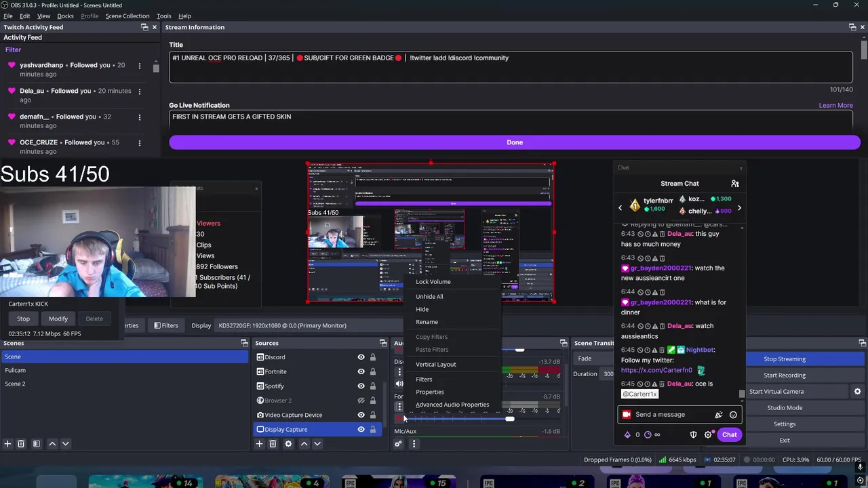
Task: Open the Fade transition dropdown
Action: point(593,359)
